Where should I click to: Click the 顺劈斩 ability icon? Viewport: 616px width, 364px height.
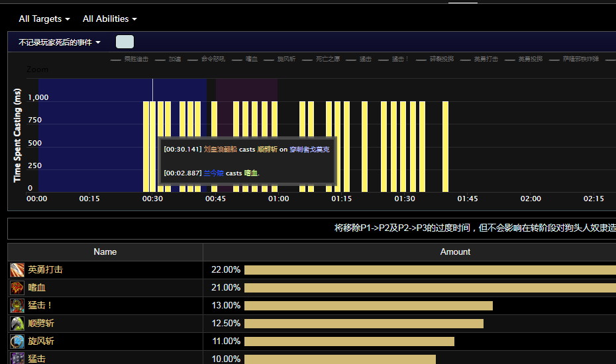click(x=17, y=324)
